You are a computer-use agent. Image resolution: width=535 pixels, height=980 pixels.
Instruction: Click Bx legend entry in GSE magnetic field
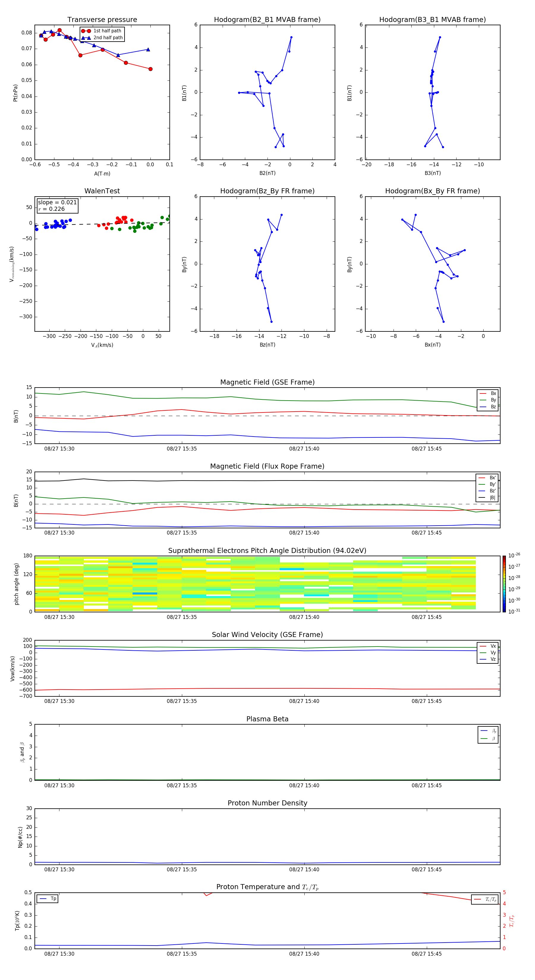(x=488, y=393)
